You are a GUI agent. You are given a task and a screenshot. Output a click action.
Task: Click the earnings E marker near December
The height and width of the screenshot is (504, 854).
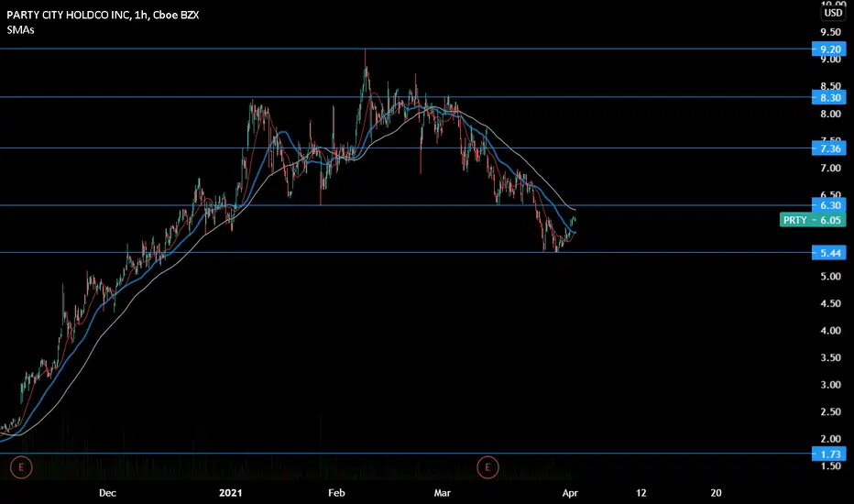pos(21,467)
